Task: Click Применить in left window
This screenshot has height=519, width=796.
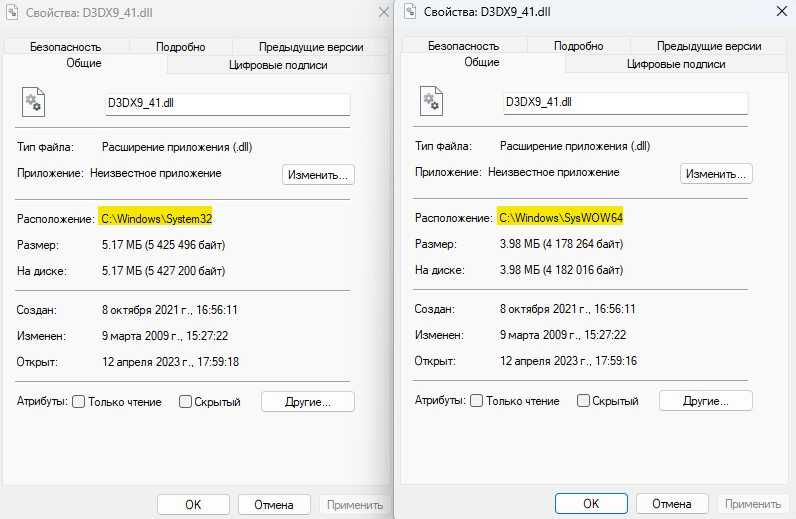Action: click(x=355, y=505)
